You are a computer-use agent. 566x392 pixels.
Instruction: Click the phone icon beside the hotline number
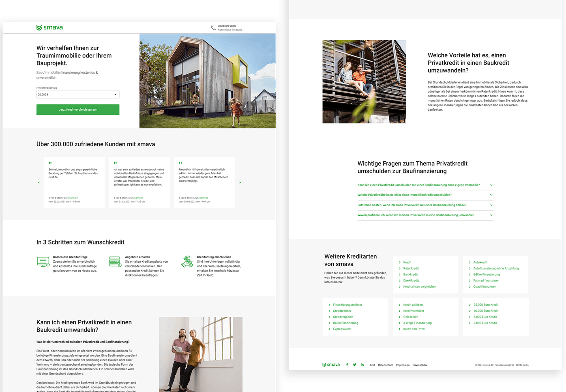[x=213, y=28]
